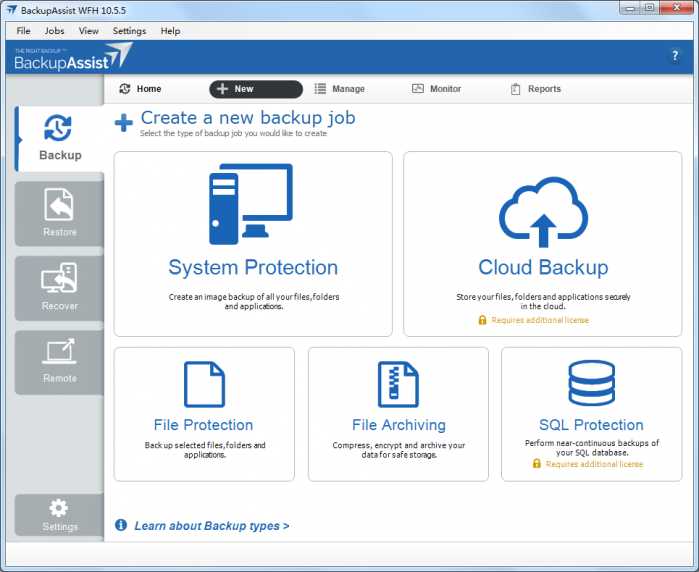Open the Settings menu in menu bar
Image resolution: width=699 pixels, height=572 pixels.
[129, 31]
